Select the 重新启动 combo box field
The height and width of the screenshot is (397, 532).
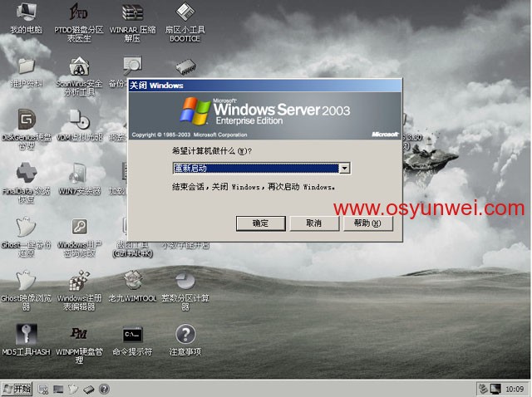click(x=261, y=168)
